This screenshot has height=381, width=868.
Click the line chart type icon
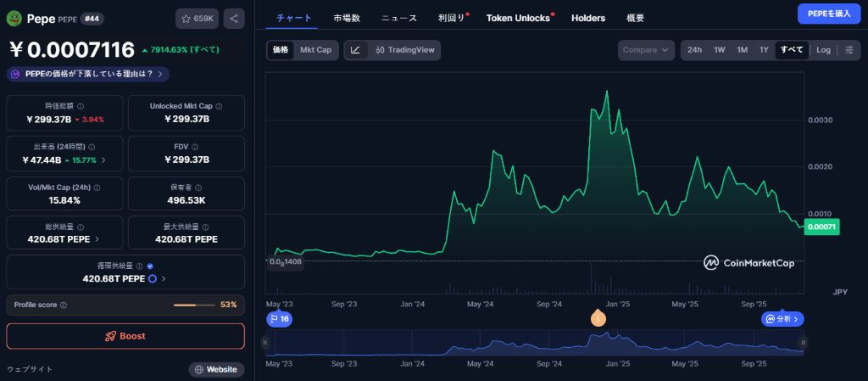click(x=355, y=50)
